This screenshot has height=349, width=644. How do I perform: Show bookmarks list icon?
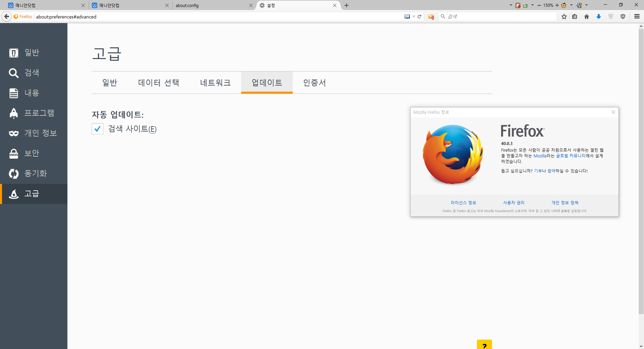tap(575, 16)
